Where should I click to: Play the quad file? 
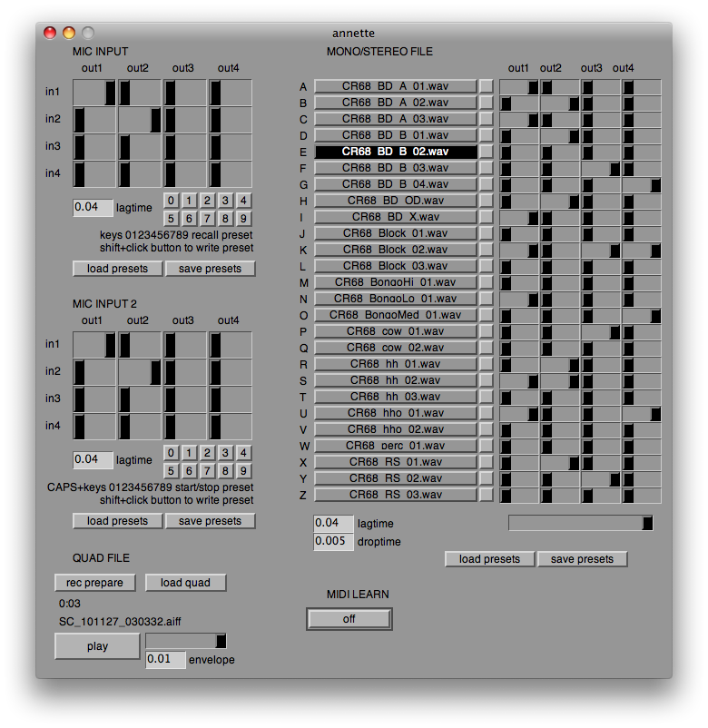click(x=97, y=646)
